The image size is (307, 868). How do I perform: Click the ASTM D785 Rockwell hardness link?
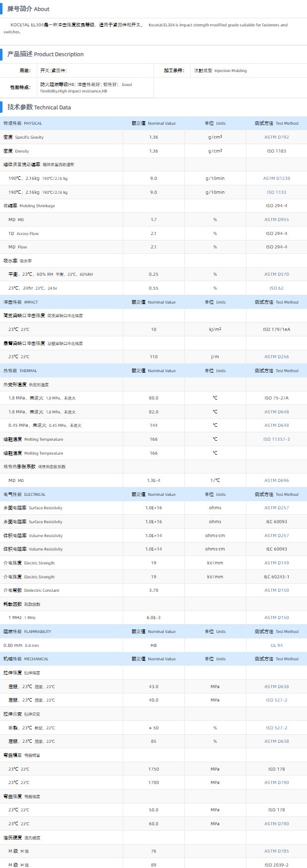tap(276, 851)
